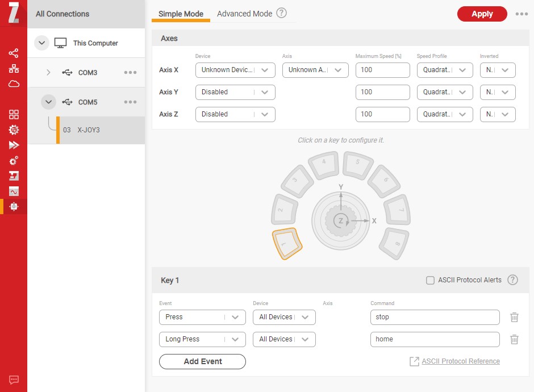Open the microscope sidebar icon

(14, 176)
